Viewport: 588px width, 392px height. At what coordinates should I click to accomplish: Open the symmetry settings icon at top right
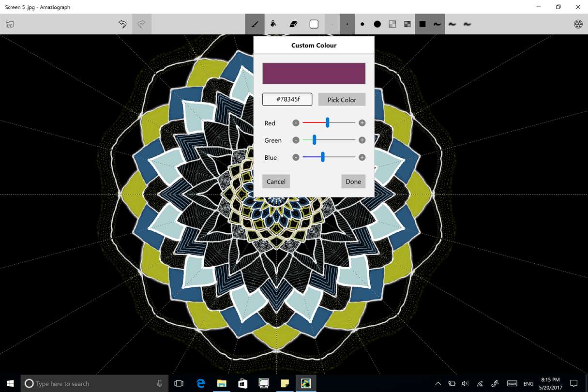point(578,24)
